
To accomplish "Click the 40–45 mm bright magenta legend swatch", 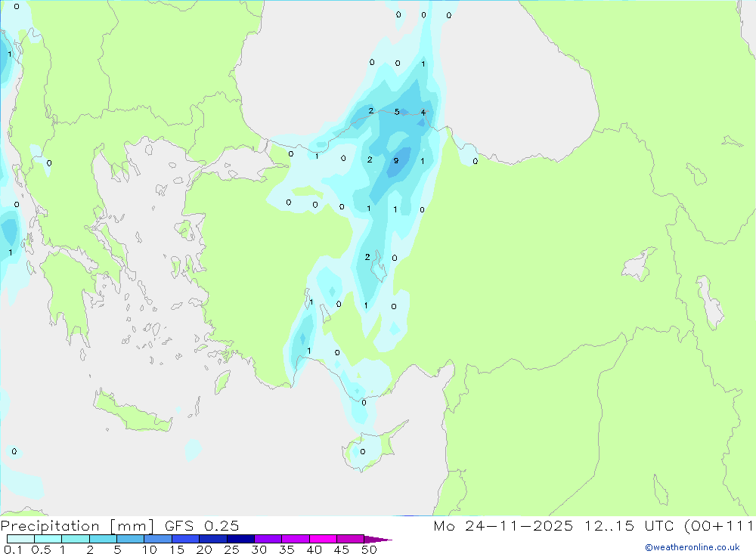I will coord(323,539).
